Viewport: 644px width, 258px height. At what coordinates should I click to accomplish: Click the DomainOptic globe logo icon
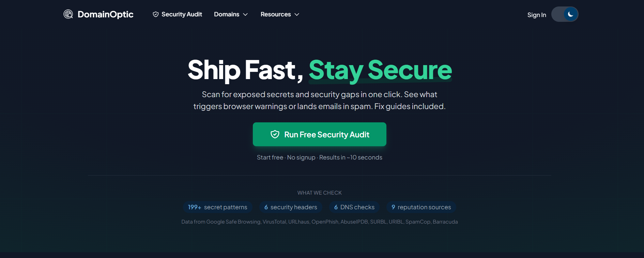68,14
